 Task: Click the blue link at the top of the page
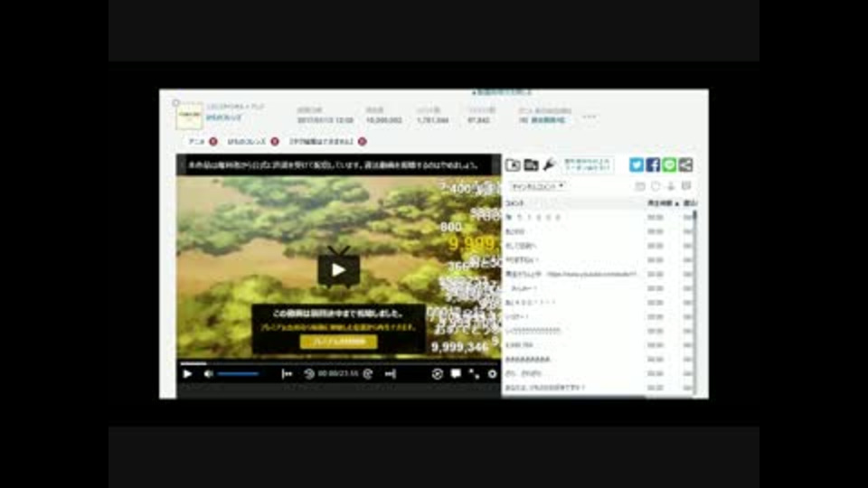(x=502, y=92)
